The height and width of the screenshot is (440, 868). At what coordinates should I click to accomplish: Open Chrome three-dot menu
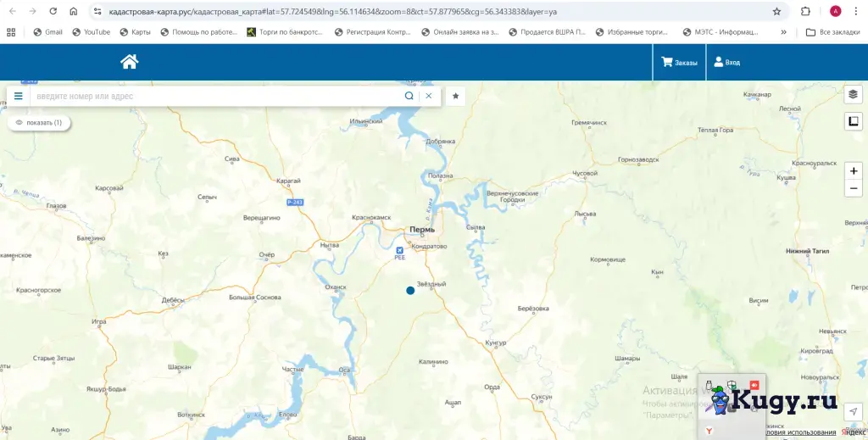[856, 11]
